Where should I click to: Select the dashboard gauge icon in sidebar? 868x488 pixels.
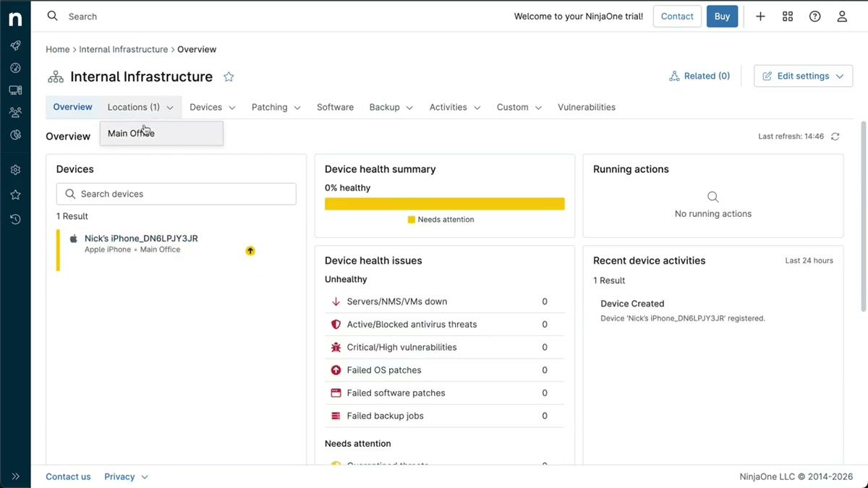(x=15, y=67)
